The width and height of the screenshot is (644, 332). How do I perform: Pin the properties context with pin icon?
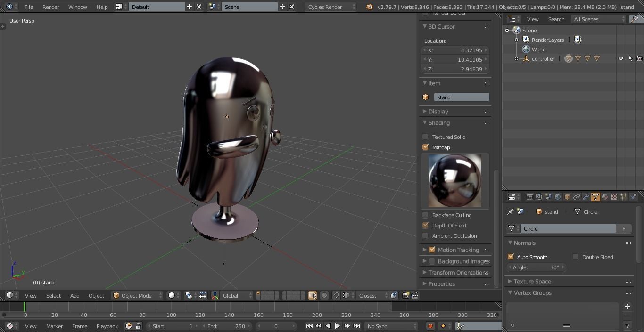[510, 212]
